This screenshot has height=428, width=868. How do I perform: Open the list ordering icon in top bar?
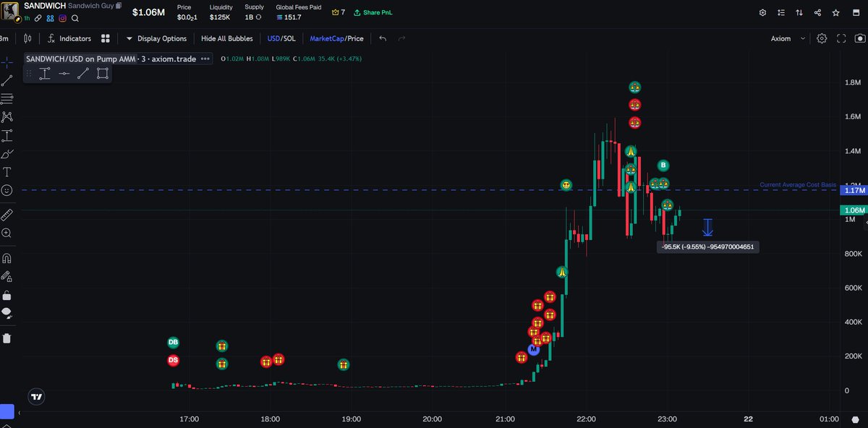tap(780, 12)
